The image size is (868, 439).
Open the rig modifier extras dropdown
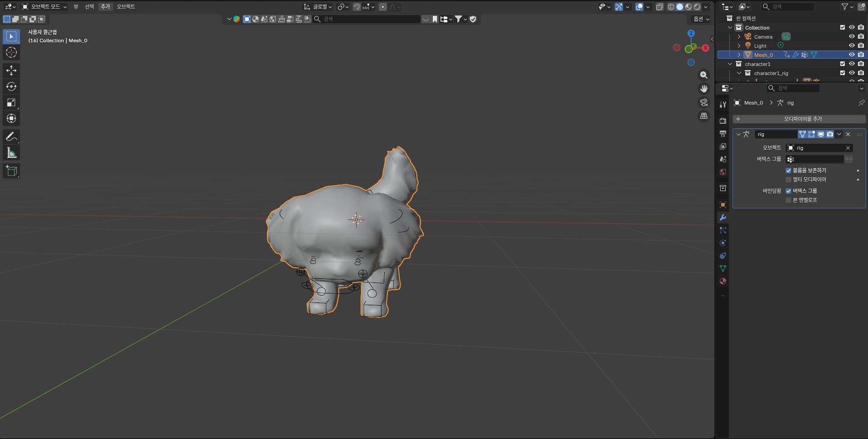click(839, 134)
